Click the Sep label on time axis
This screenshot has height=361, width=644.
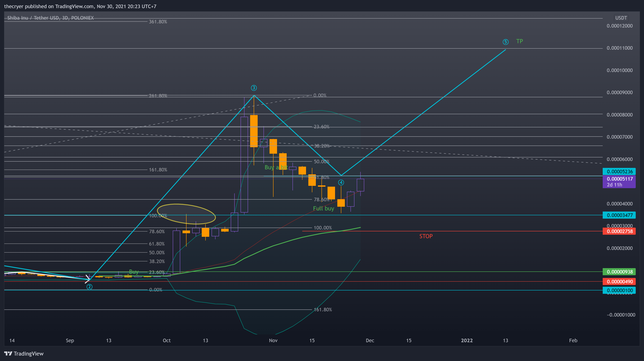tap(70, 340)
